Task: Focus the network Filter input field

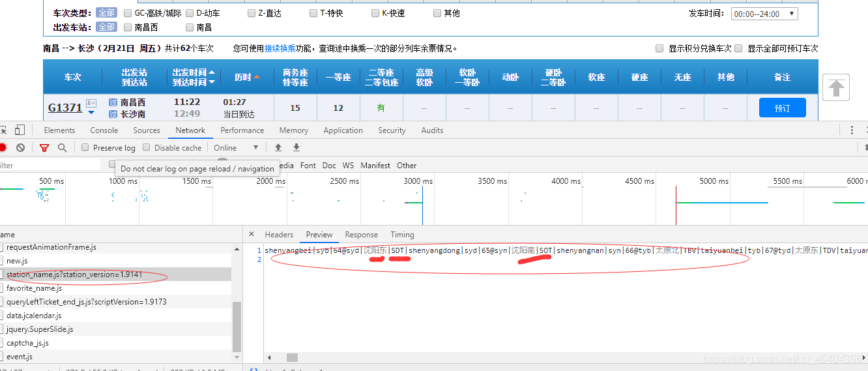Action: click(x=50, y=166)
